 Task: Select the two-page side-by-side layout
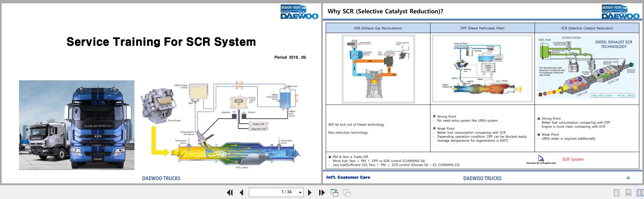[640, 193]
